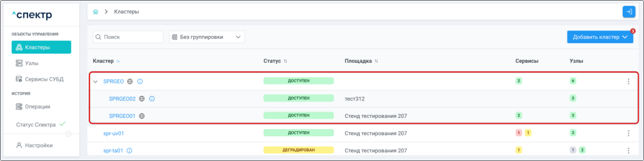This screenshot has height=161, width=644.
Task: Sort by the Кластер column icon
Action: (x=118, y=61)
